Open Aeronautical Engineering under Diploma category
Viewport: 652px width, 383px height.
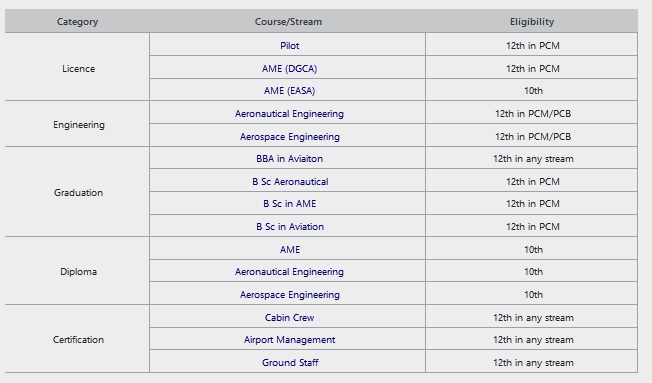coord(289,272)
